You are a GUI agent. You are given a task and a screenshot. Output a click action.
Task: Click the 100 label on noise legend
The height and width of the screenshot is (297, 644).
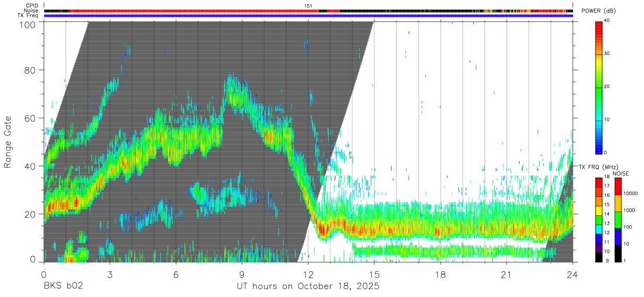[628, 227]
